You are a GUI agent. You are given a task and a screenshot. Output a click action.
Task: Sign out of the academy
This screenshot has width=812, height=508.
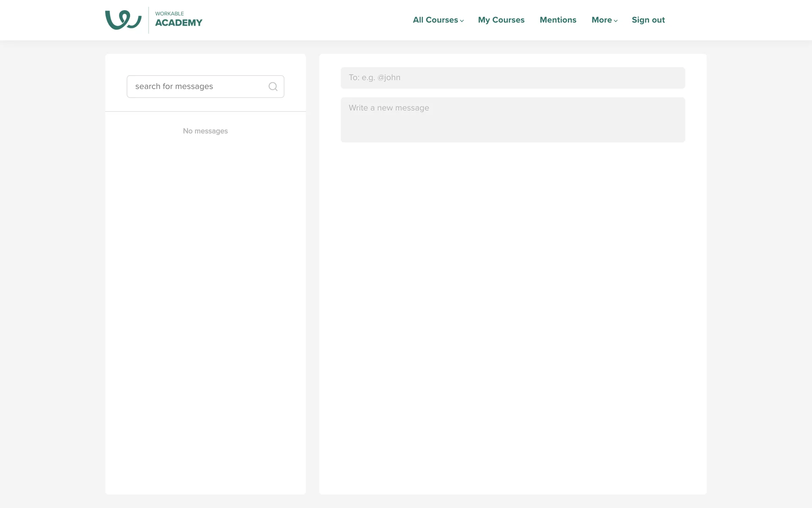click(x=648, y=20)
